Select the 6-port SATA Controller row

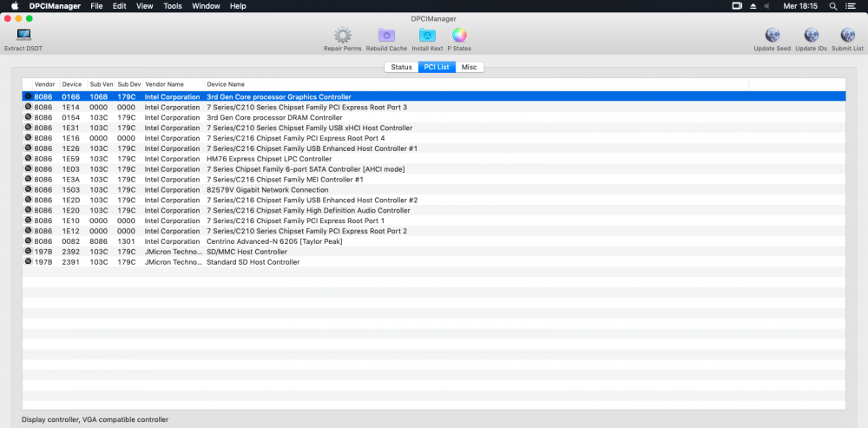pyautogui.click(x=434, y=169)
